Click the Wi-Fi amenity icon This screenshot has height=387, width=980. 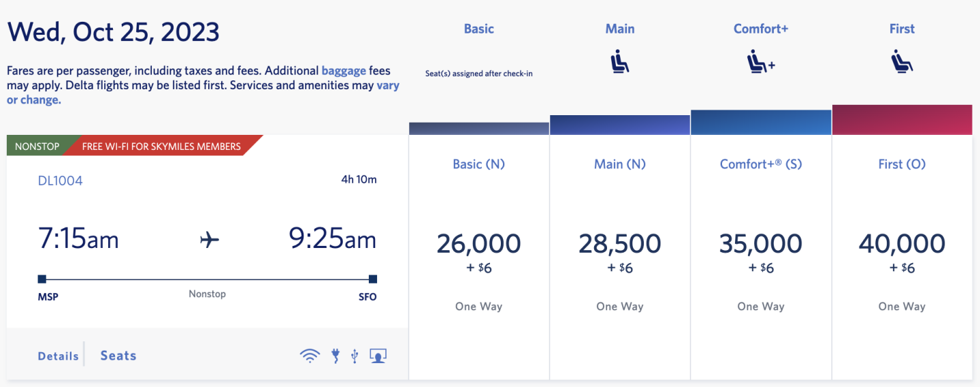tap(310, 355)
